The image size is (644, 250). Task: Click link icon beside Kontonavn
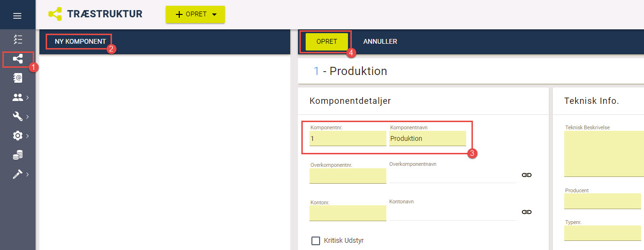click(x=526, y=212)
